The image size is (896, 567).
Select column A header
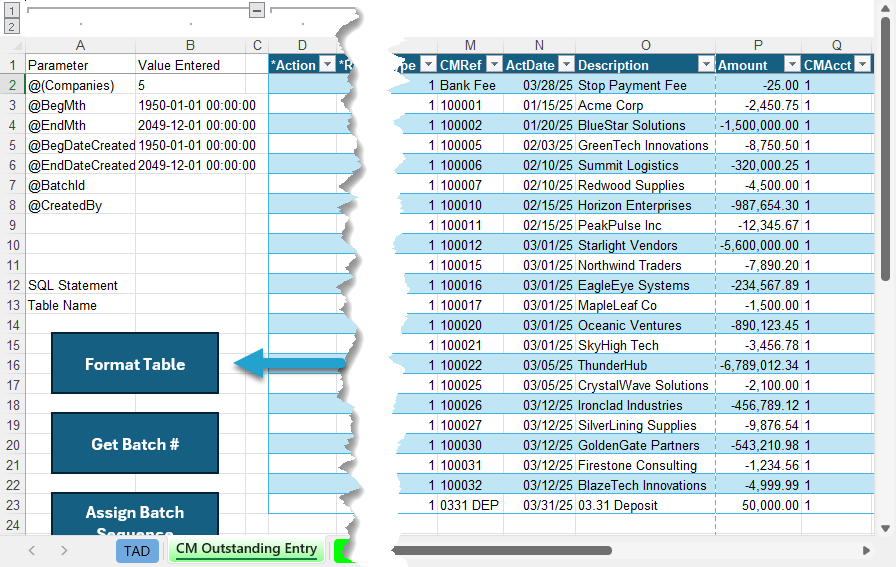click(x=81, y=45)
